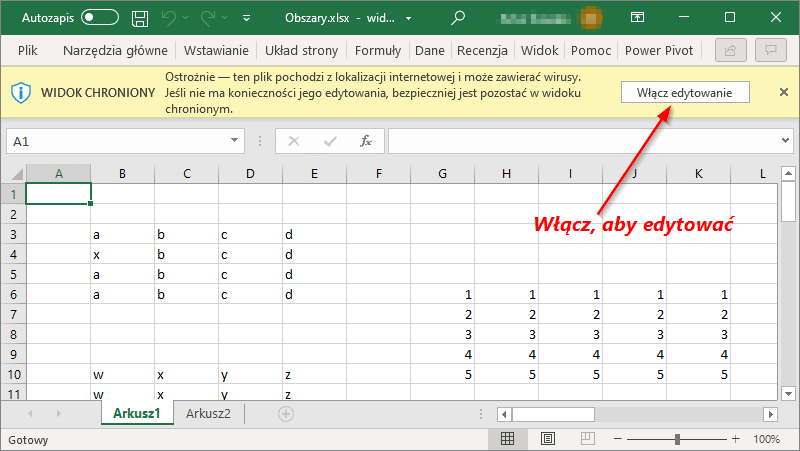800x451 pixels.
Task: Click the 100% zoom level
Action: [x=766, y=439]
